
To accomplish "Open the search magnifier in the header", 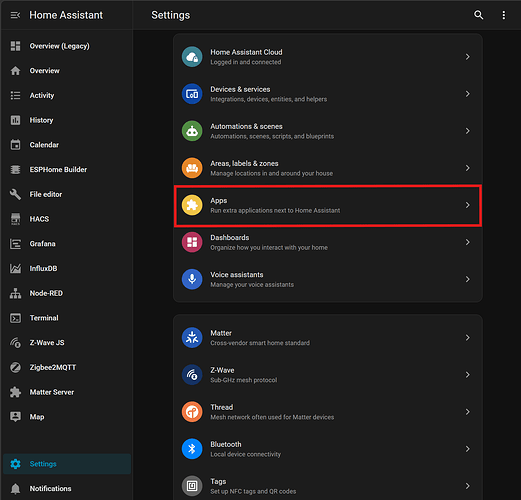I will click(x=479, y=15).
